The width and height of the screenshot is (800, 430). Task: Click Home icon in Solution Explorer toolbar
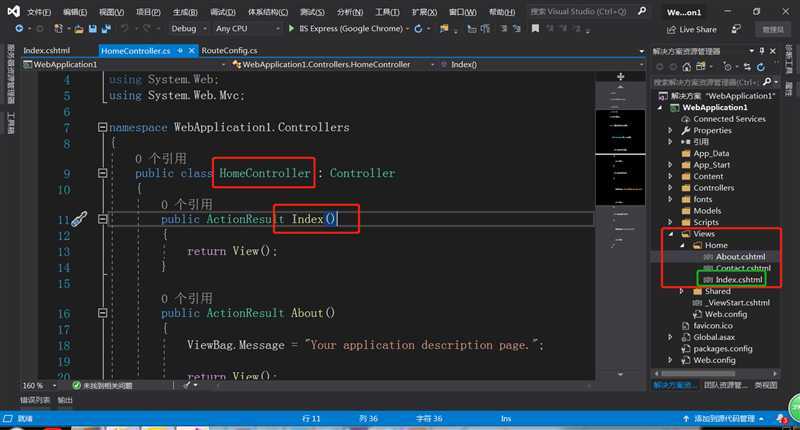(x=687, y=67)
